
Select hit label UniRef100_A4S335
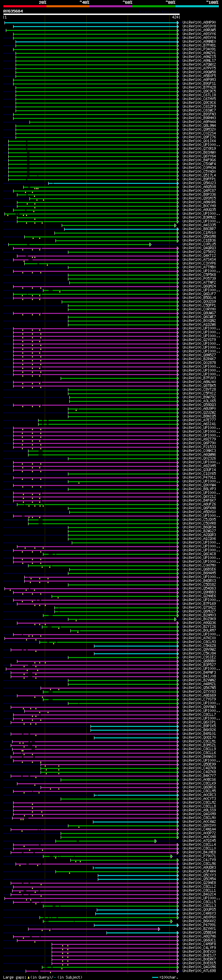coord(199,225)
